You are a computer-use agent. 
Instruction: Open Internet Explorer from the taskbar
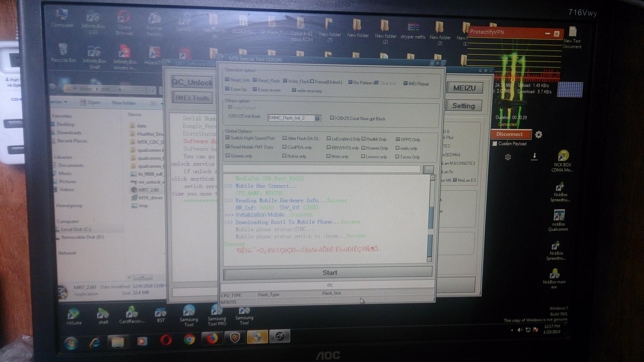(x=95, y=342)
